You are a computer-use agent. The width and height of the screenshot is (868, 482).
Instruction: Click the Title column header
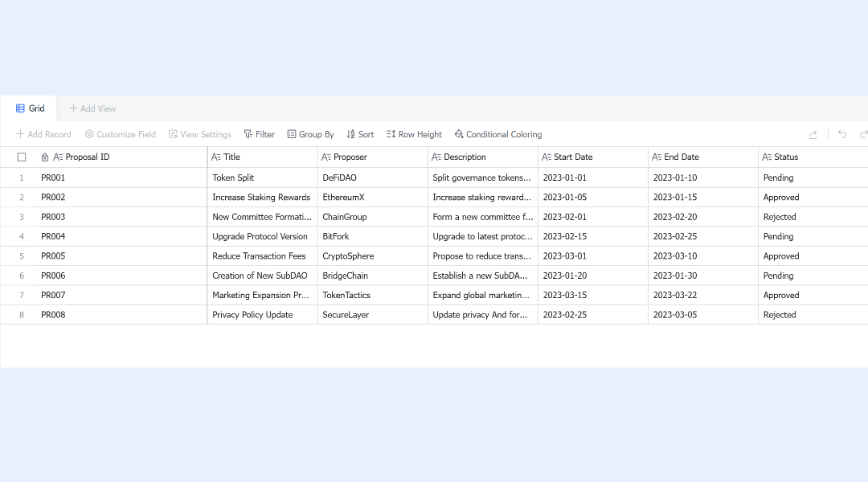[x=262, y=157]
